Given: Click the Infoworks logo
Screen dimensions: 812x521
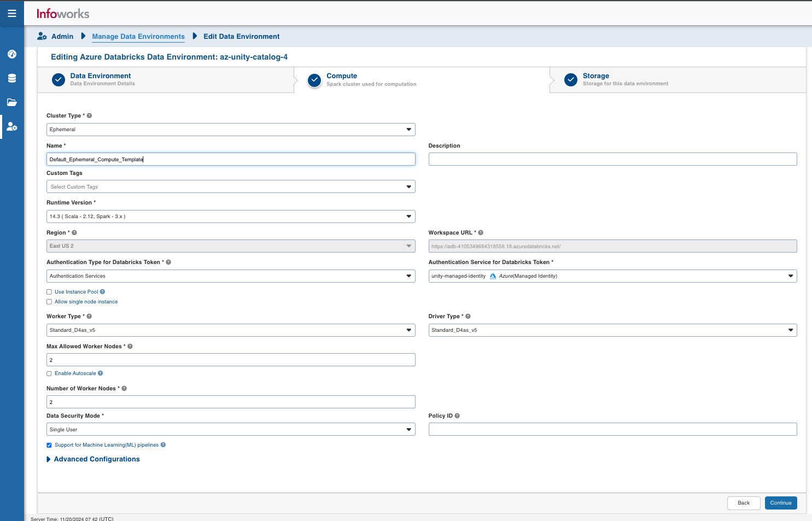Looking at the screenshot, I should [x=63, y=14].
